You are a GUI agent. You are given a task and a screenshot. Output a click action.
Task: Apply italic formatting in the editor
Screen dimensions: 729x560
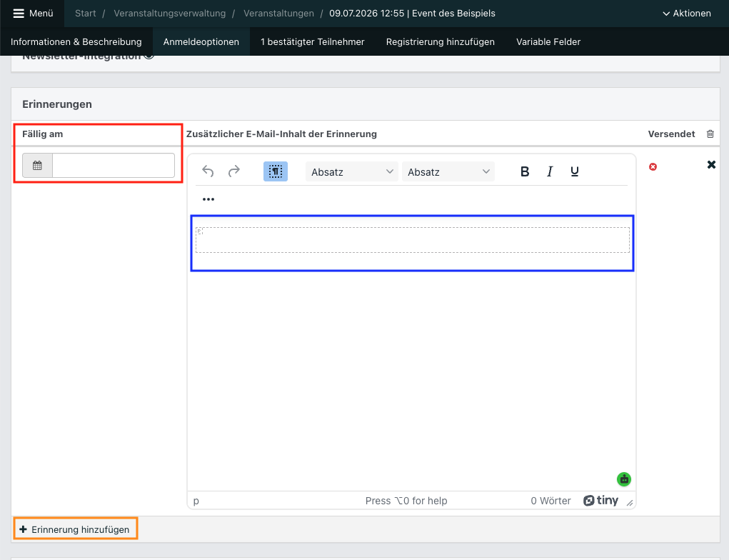coord(550,171)
